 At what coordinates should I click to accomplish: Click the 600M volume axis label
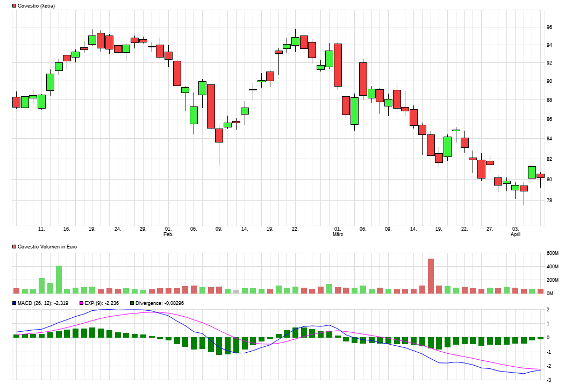click(x=553, y=253)
